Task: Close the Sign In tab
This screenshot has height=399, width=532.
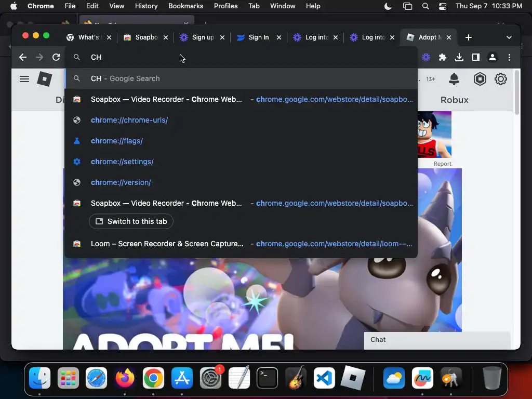Action: 279,37
